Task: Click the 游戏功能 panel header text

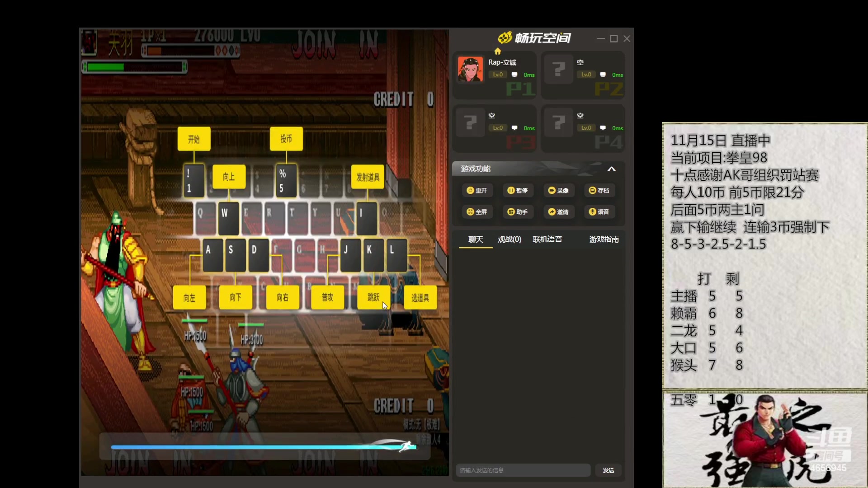Action: click(476, 169)
